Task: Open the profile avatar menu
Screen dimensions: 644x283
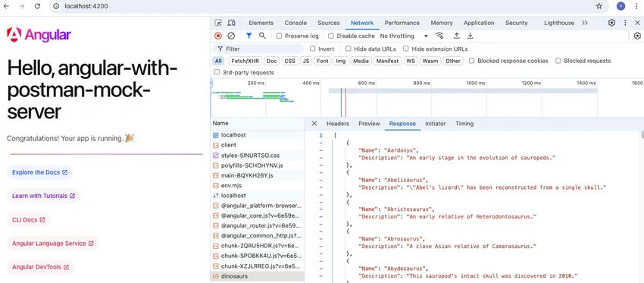Action: 621,6
